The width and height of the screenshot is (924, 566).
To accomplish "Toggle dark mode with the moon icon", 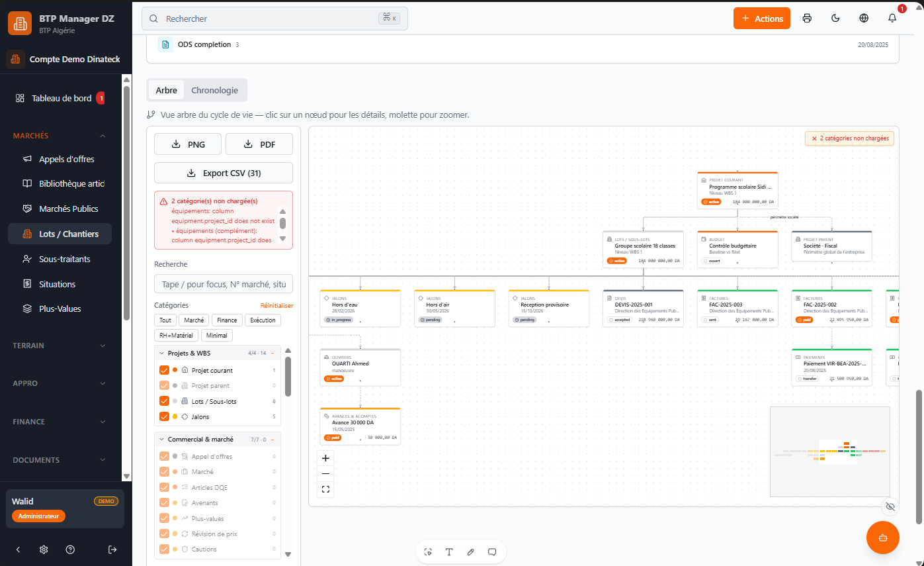I will click(835, 19).
